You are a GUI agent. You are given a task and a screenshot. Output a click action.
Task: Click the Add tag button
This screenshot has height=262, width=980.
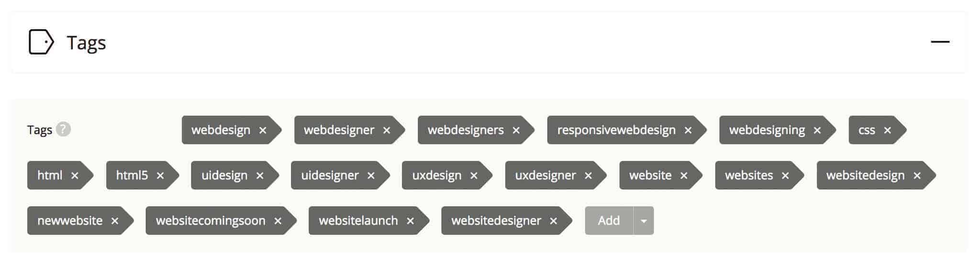pyautogui.click(x=609, y=220)
